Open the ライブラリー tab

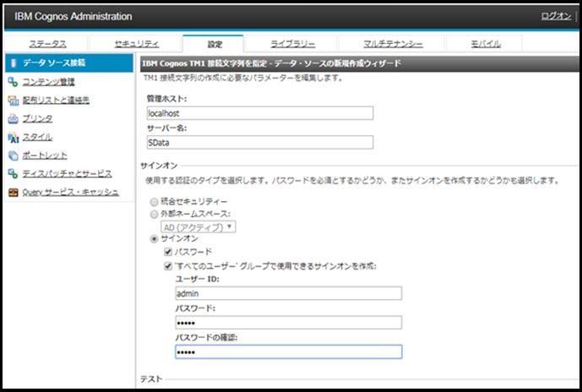293,44
